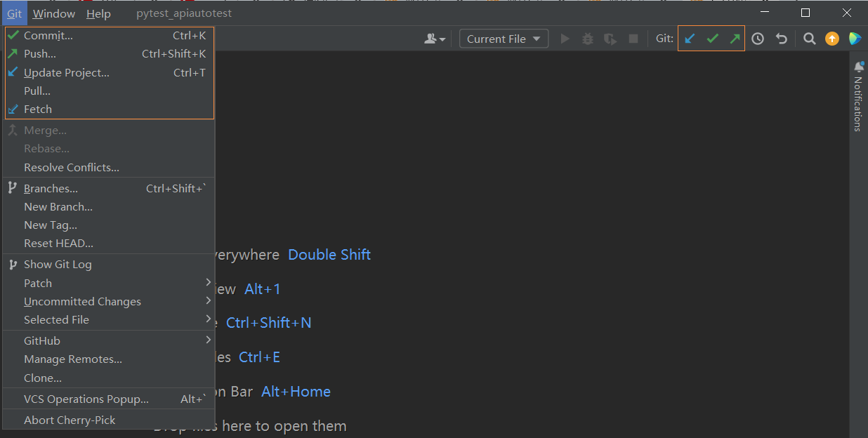
Task: Select Branches... in the Git menu
Action: (51, 188)
